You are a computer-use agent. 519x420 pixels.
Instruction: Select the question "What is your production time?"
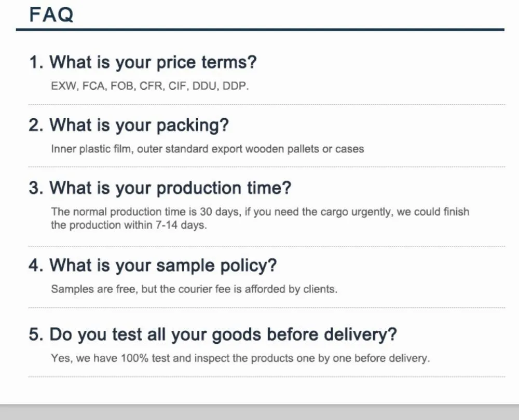[160, 188]
